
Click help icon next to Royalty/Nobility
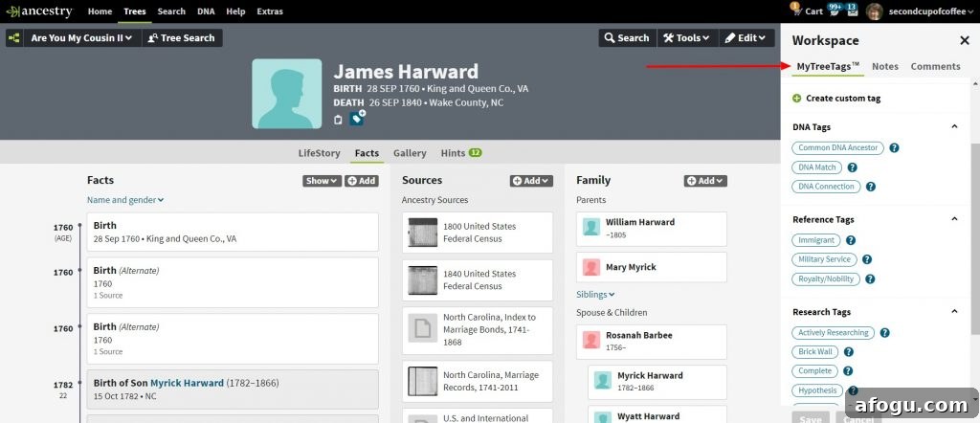click(x=870, y=279)
